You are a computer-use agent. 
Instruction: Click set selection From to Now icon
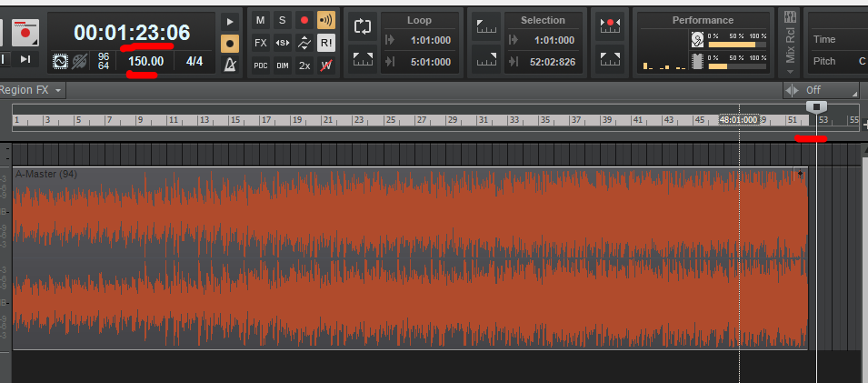(486, 26)
